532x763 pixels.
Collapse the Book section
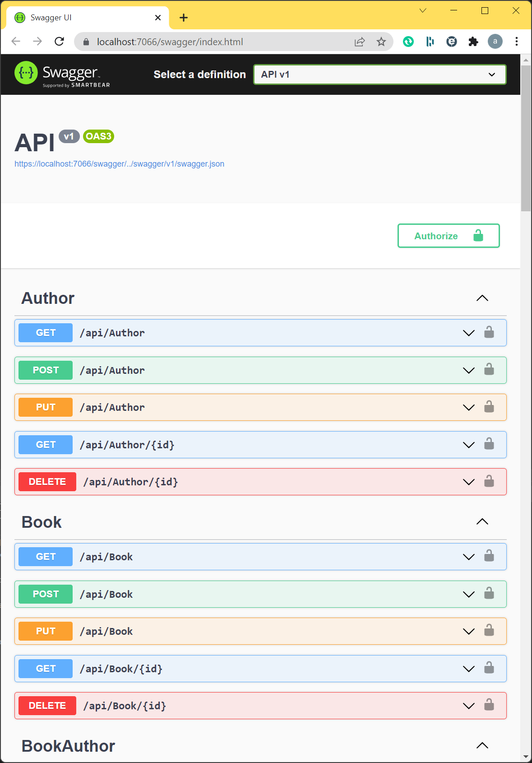coord(482,521)
